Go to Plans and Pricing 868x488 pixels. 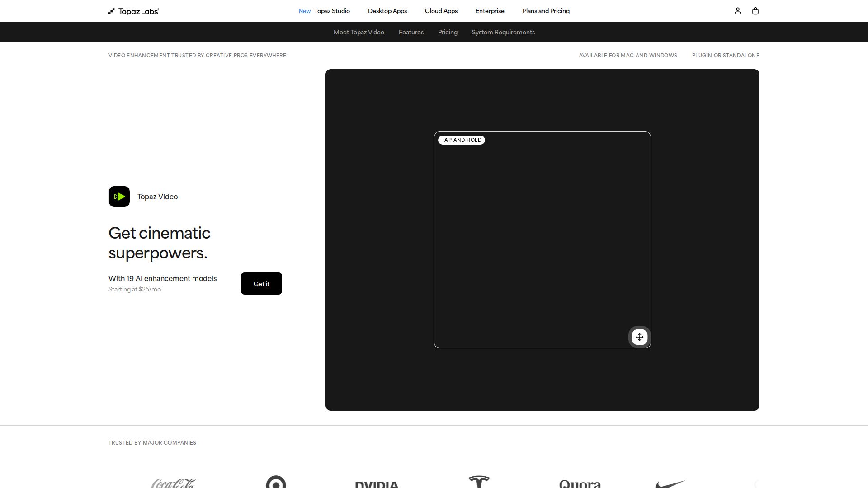click(546, 11)
